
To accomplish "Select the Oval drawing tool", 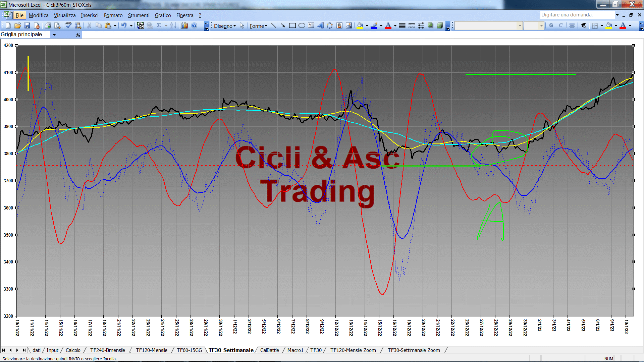I will click(302, 25).
